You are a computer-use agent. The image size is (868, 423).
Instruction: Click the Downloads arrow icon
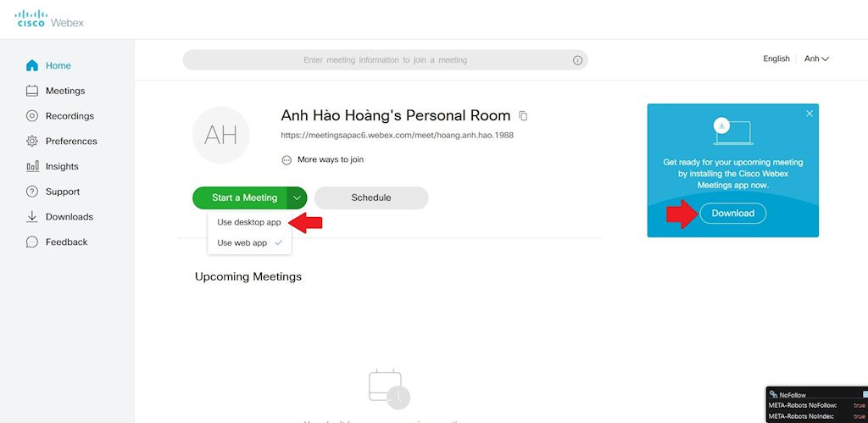coord(32,216)
